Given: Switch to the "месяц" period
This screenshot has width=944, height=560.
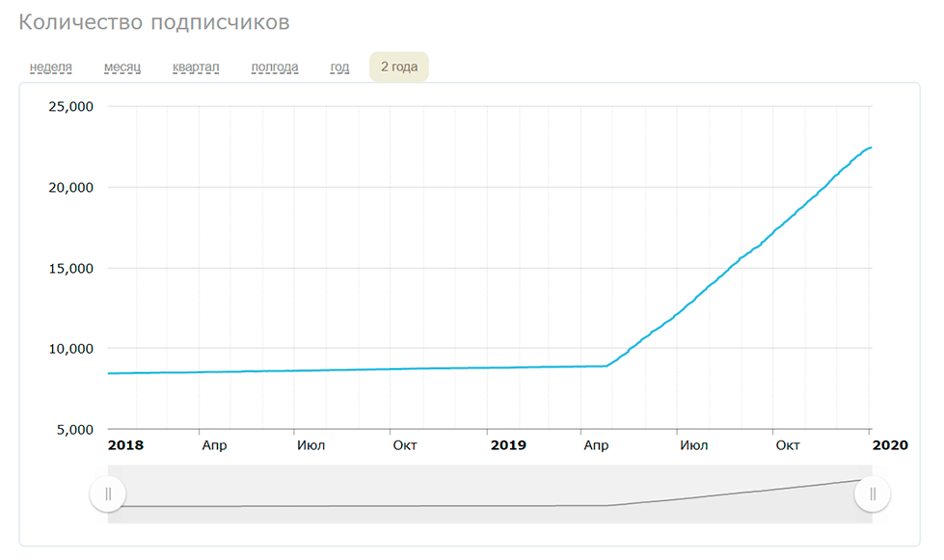Looking at the screenshot, I should tap(122, 67).
